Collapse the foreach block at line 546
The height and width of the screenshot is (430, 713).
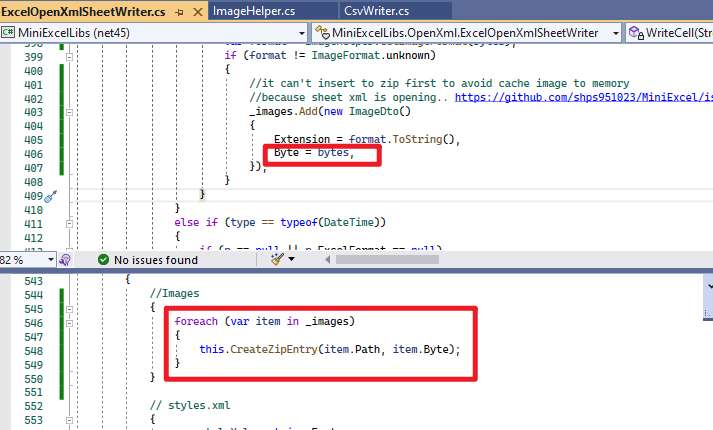[70, 323]
